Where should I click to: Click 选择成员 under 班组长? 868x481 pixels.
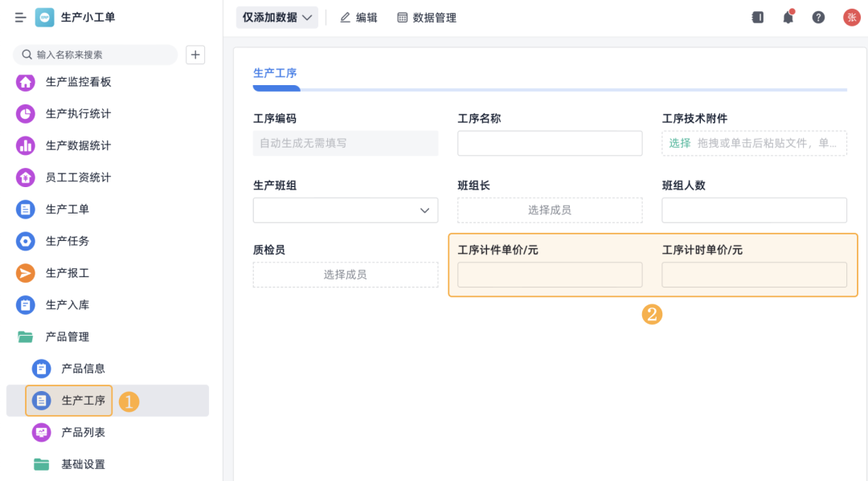[x=550, y=210]
